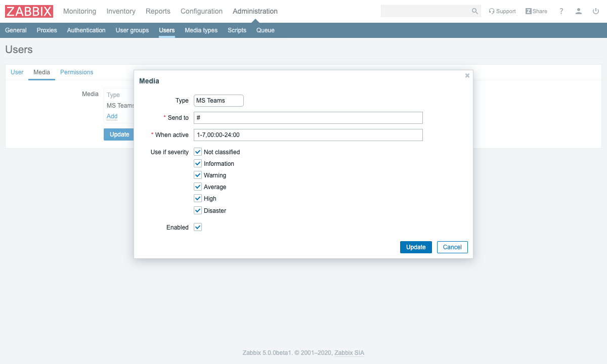The height and width of the screenshot is (364, 607).
Task: Disable the Enabled checkbox
Action: click(x=198, y=227)
